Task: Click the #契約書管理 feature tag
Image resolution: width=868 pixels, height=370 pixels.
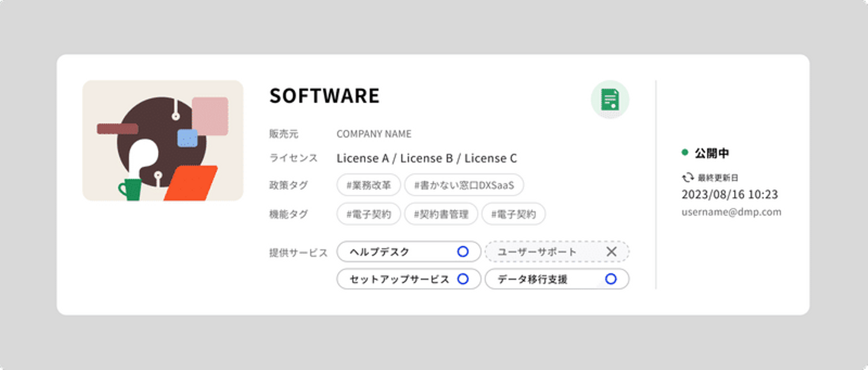Action: (441, 214)
